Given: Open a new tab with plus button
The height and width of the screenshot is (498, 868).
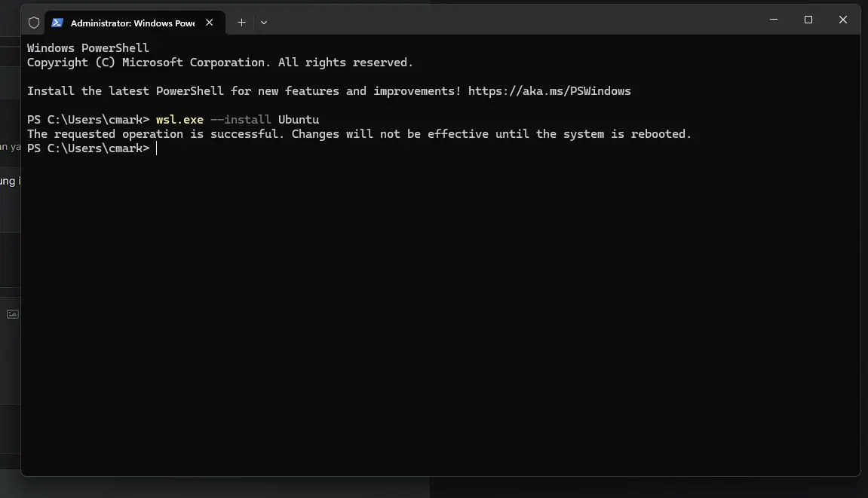Looking at the screenshot, I should 241,23.
